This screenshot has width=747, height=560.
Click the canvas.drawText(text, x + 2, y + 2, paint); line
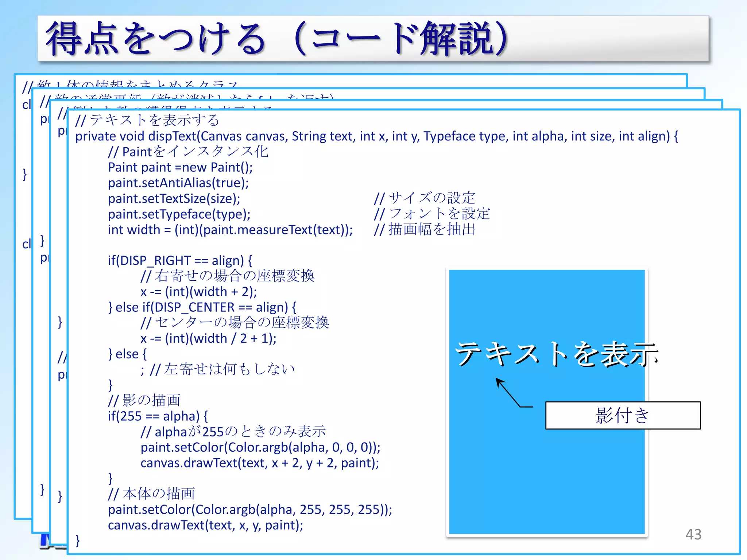pyautogui.click(x=260, y=463)
